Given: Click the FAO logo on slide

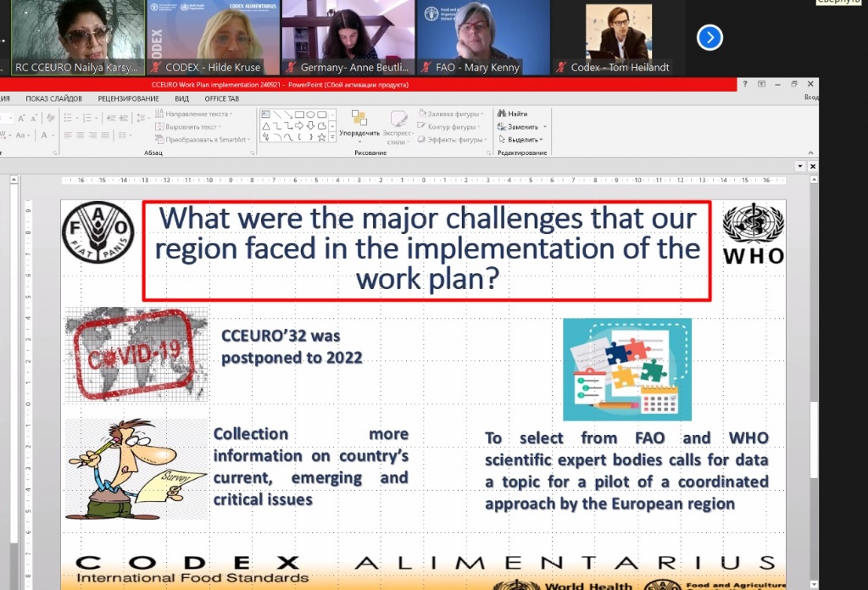Looking at the screenshot, I should click(98, 232).
